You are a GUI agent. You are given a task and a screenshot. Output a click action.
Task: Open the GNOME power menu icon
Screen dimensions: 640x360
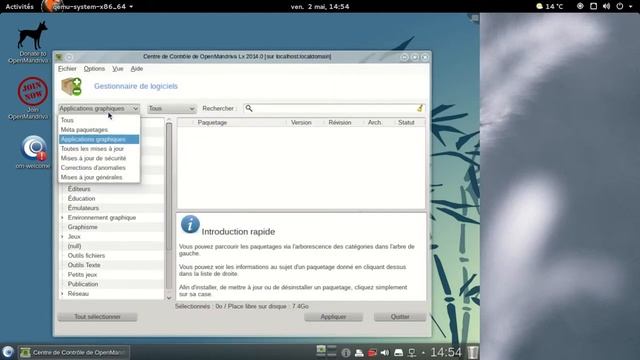620,6
